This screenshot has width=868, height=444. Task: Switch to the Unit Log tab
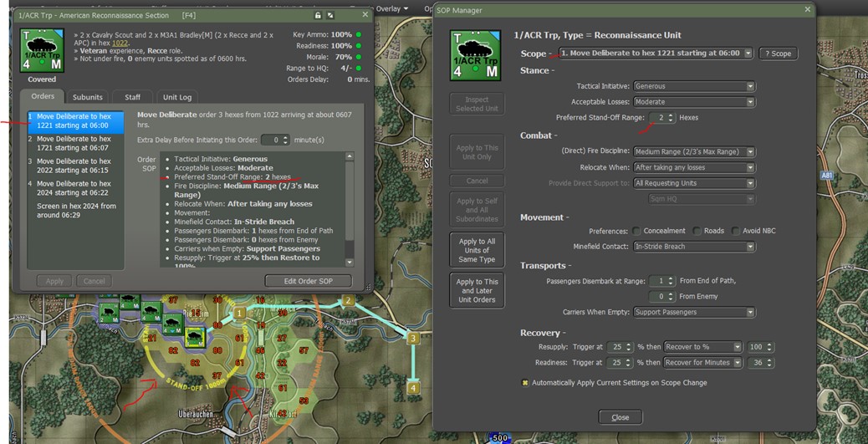point(177,97)
